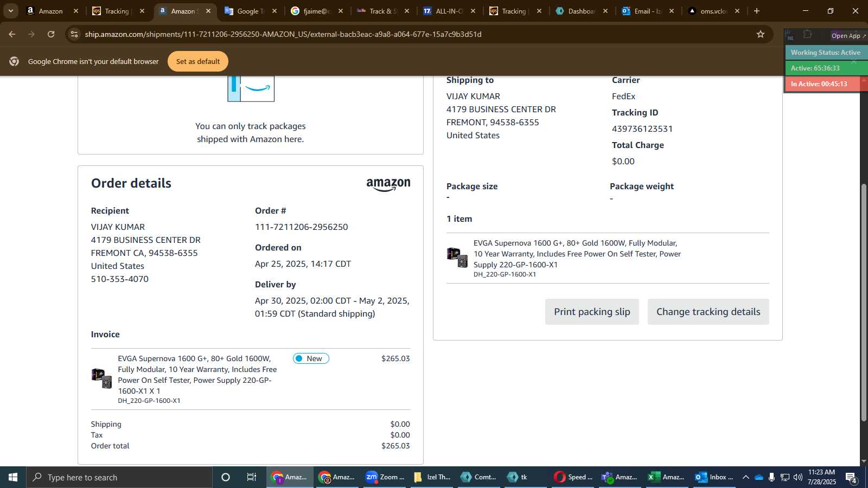Click Change tracking details button
Screen dimensions: 868x488
point(709,312)
